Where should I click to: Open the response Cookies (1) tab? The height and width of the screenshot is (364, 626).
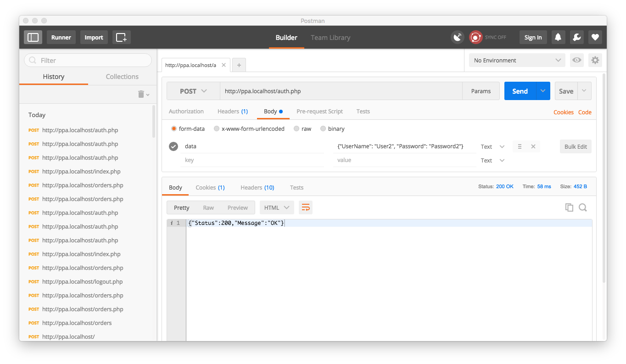point(210,187)
